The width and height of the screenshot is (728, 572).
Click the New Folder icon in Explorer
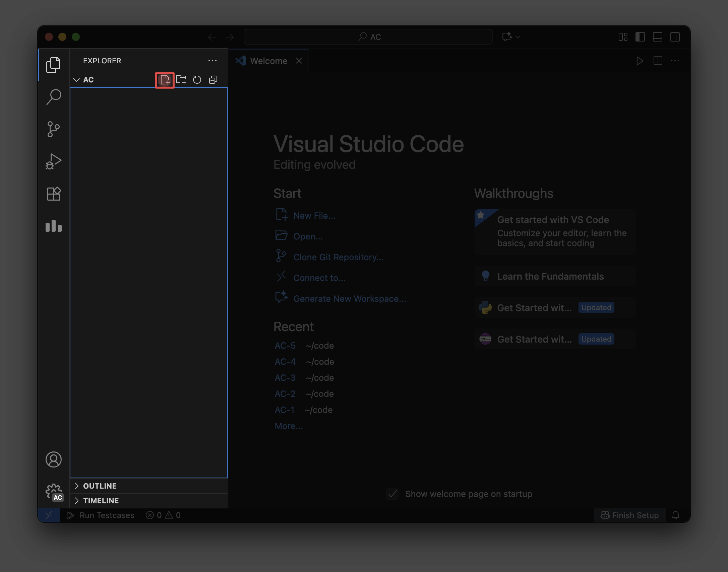coord(181,80)
